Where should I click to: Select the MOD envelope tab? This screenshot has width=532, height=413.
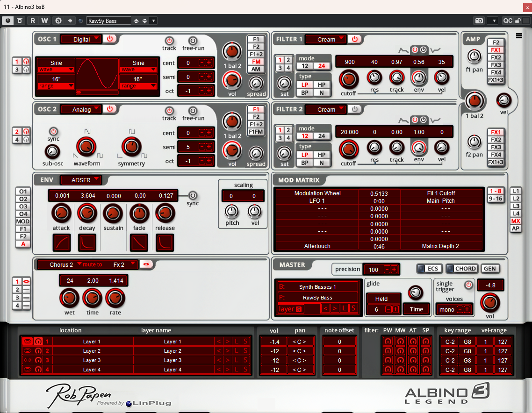[22, 221]
